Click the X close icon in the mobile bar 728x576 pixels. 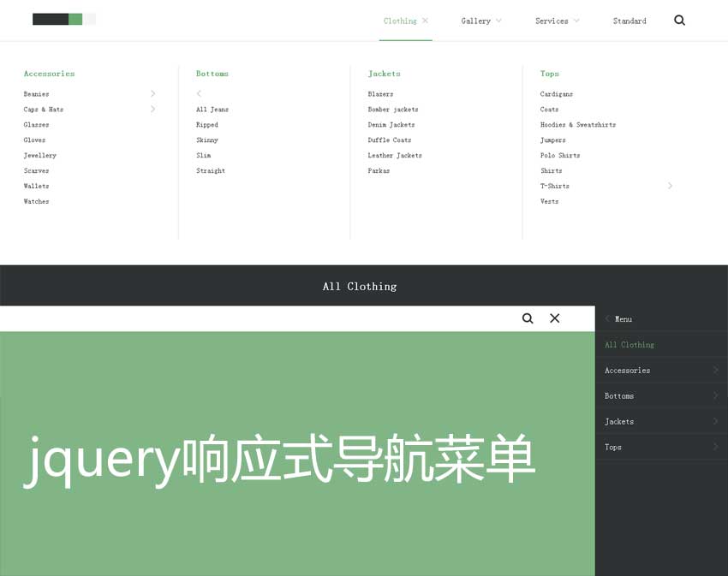click(x=554, y=318)
